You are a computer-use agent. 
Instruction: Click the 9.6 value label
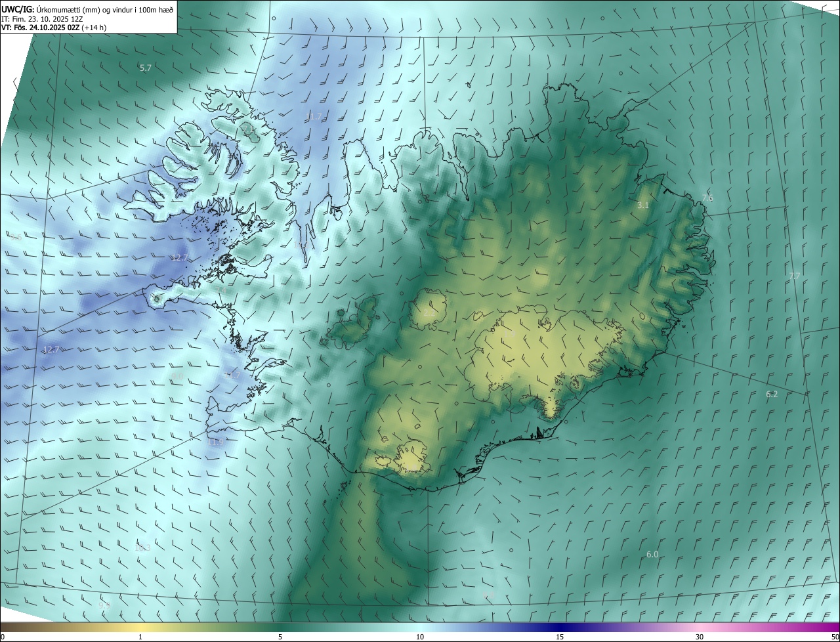click(x=16, y=237)
